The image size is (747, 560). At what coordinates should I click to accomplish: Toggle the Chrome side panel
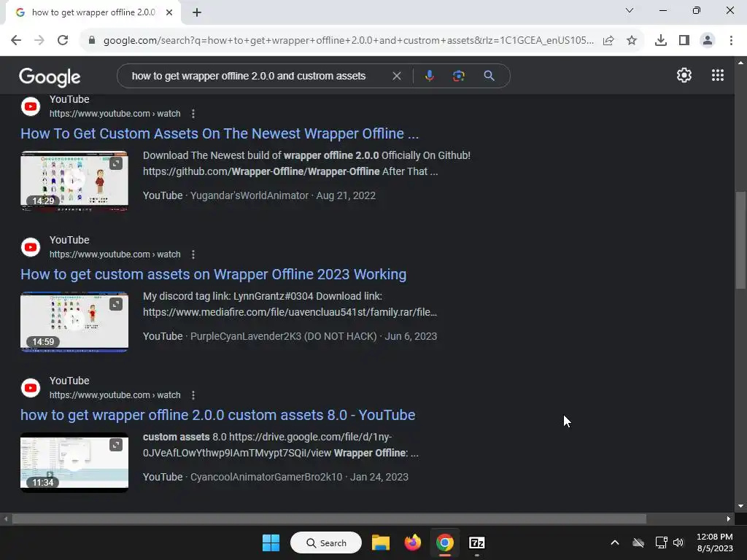(684, 41)
